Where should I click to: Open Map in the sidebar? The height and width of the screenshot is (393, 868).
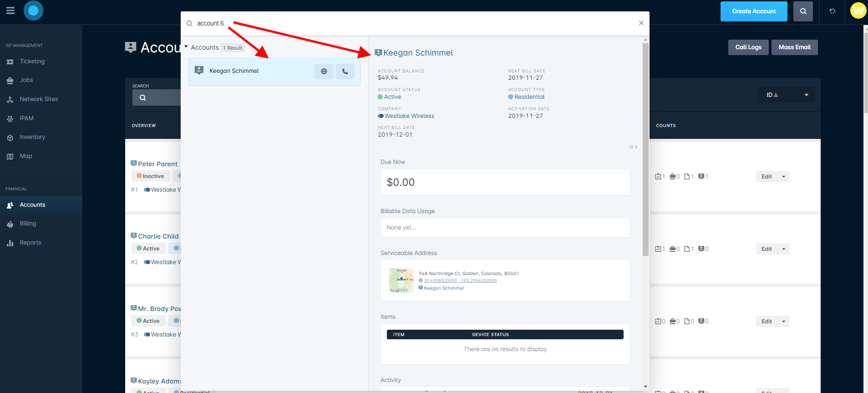(x=26, y=156)
